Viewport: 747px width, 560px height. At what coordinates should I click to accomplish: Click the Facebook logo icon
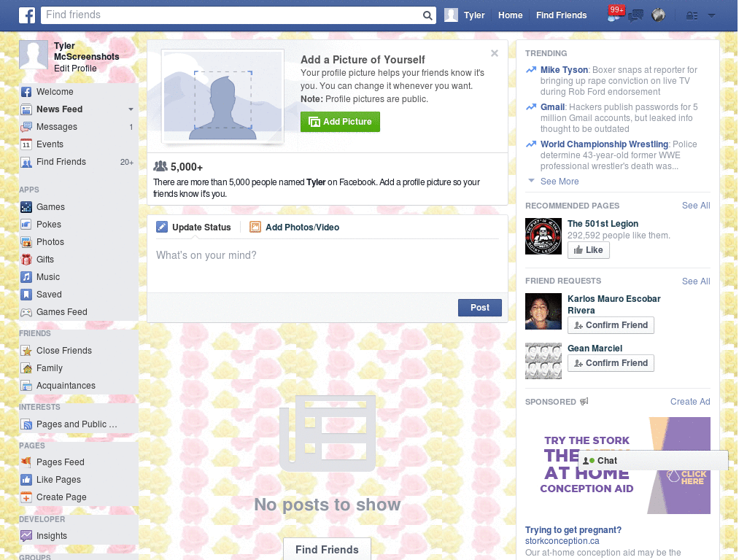click(x=27, y=15)
